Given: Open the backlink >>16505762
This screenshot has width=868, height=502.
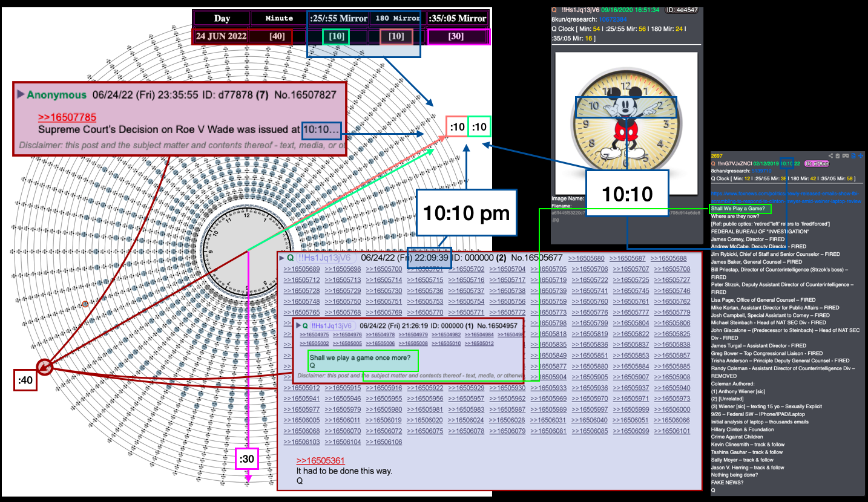Looking at the screenshot, I should click(x=672, y=302).
